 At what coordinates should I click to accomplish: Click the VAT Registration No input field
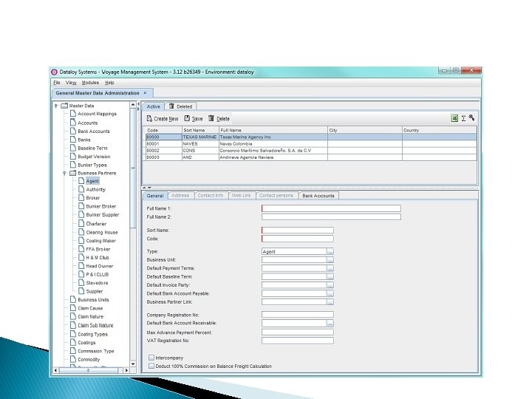(298, 341)
